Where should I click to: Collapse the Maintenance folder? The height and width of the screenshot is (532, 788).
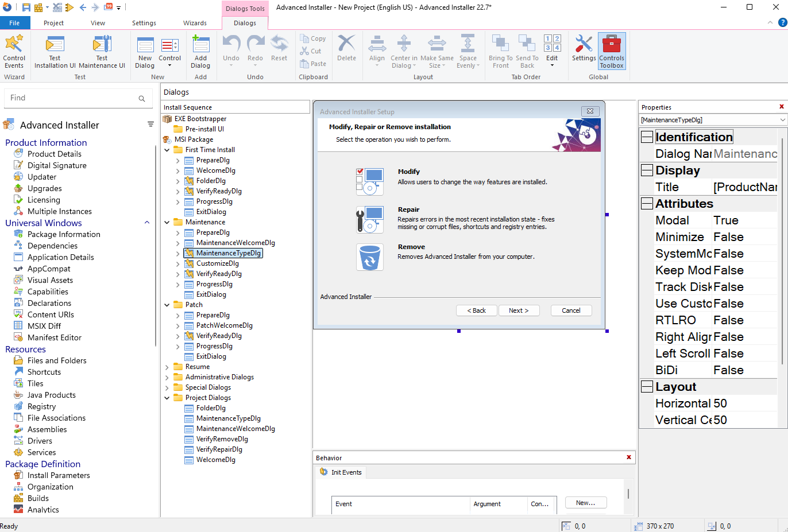point(167,222)
